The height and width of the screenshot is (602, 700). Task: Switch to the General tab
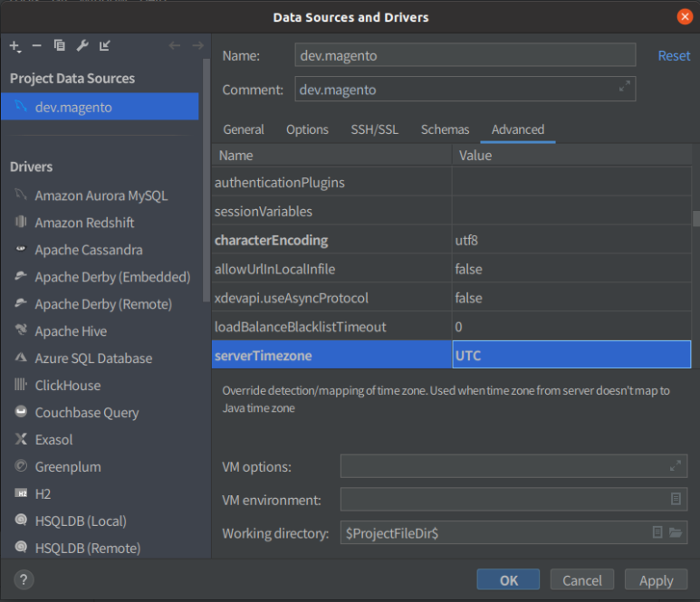tap(244, 129)
